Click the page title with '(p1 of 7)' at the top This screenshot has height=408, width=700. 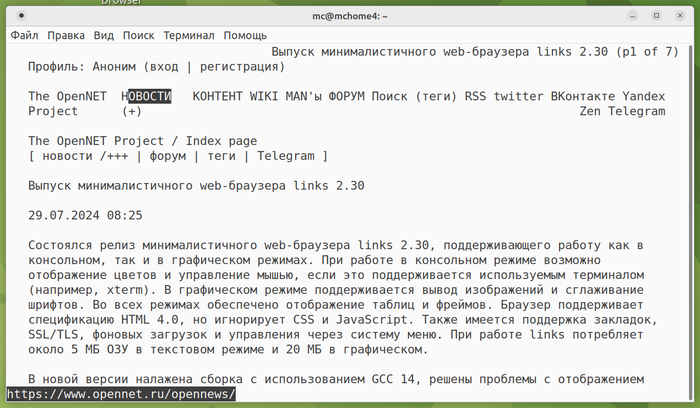[x=475, y=52]
